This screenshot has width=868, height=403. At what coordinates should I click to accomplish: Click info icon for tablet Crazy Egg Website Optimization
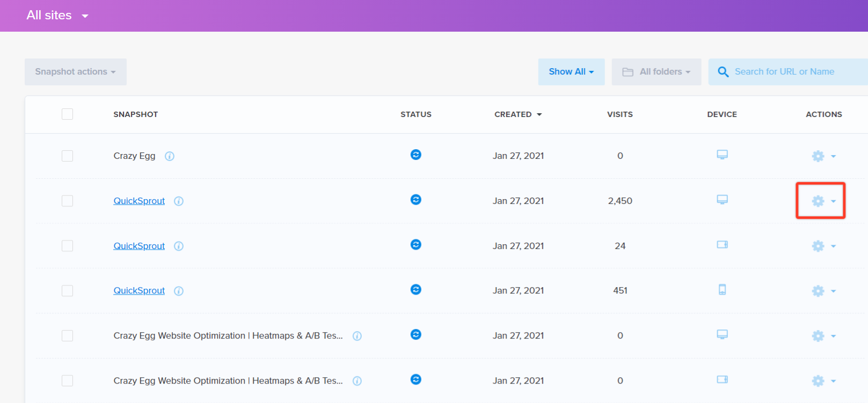(357, 381)
